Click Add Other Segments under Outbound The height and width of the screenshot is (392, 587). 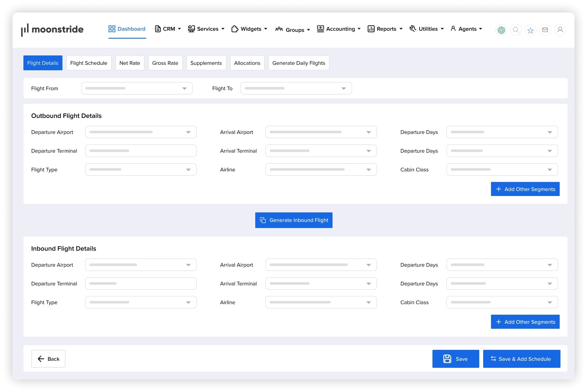(525, 189)
